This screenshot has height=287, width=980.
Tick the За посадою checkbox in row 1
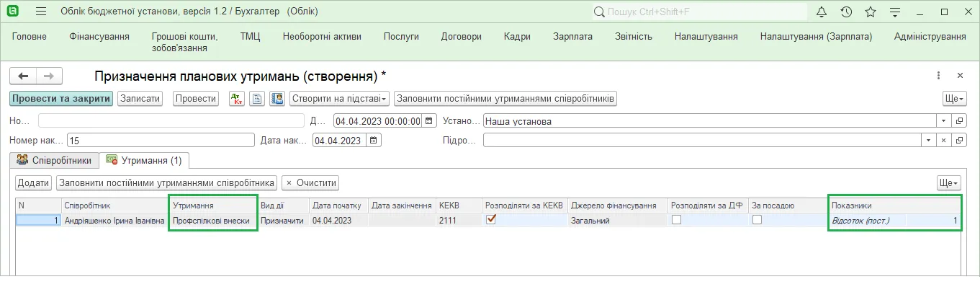[x=757, y=220]
